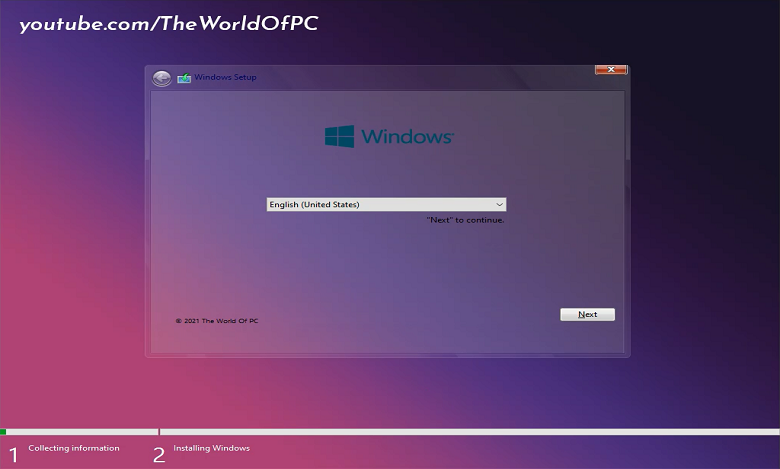Viewport: 780px width, 469px height.
Task: Click the "Collecting information" step label
Action: 74,448
